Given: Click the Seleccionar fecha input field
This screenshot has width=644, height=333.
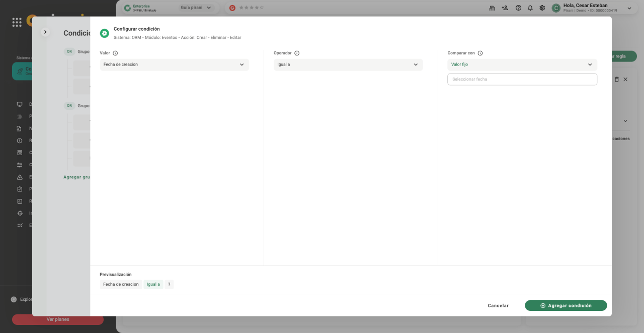Looking at the screenshot, I should (x=522, y=79).
